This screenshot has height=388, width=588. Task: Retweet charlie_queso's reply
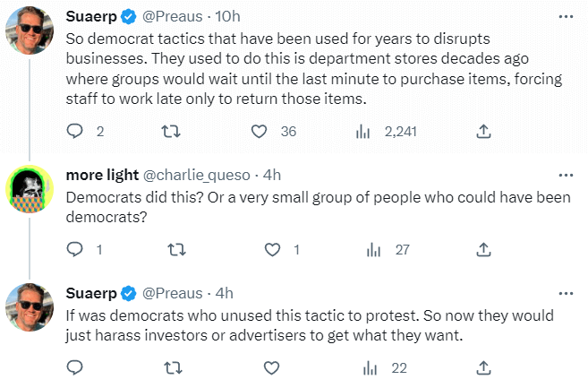(x=176, y=249)
